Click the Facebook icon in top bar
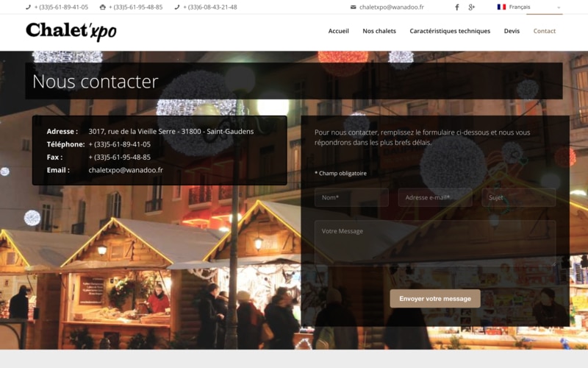The height and width of the screenshot is (368, 588). click(x=456, y=7)
